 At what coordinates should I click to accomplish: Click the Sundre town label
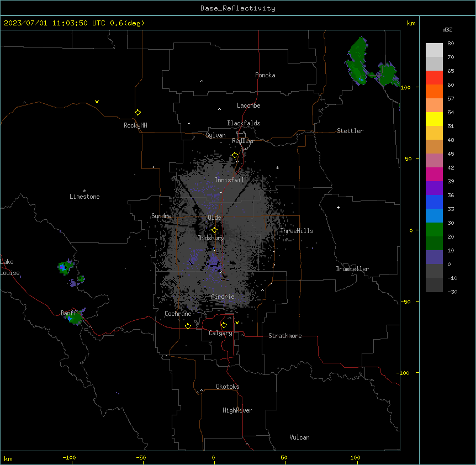161,216
